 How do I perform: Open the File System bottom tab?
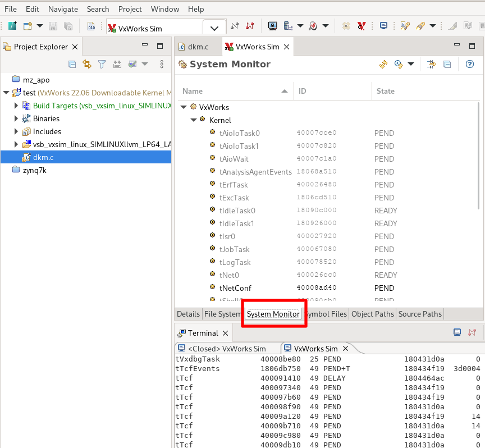[223, 314]
